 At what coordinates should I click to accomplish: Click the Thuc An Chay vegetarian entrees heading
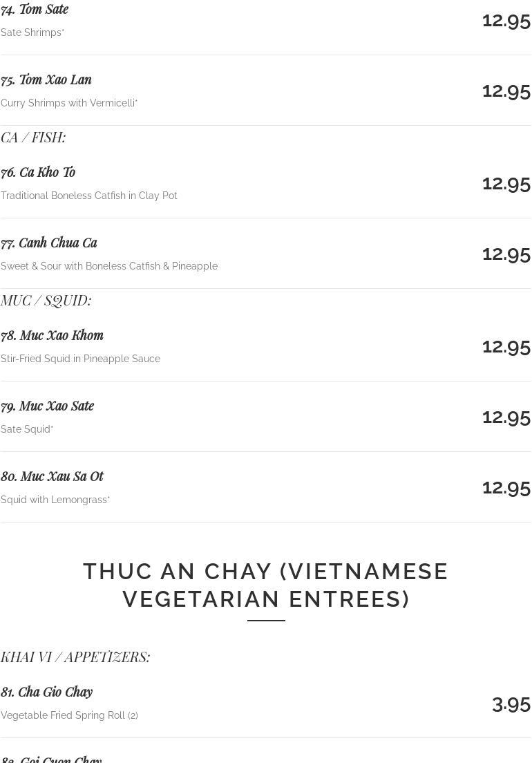coord(266,585)
